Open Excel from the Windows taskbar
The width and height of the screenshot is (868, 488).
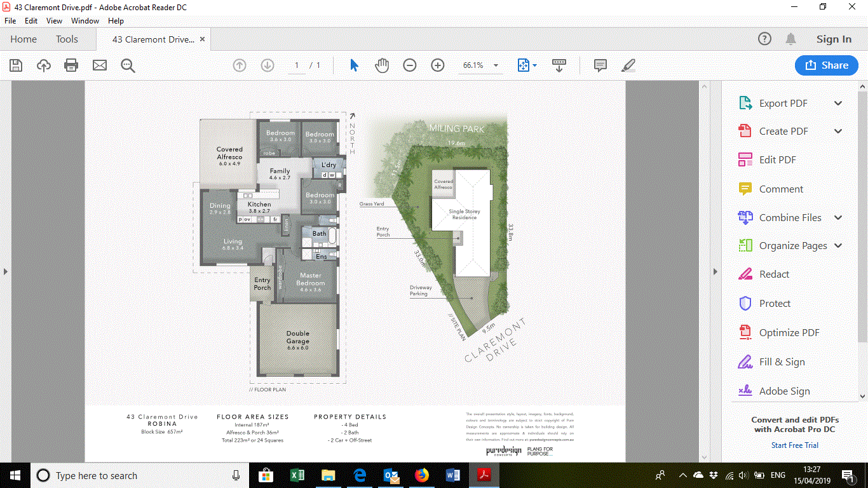tap(297, 475)
